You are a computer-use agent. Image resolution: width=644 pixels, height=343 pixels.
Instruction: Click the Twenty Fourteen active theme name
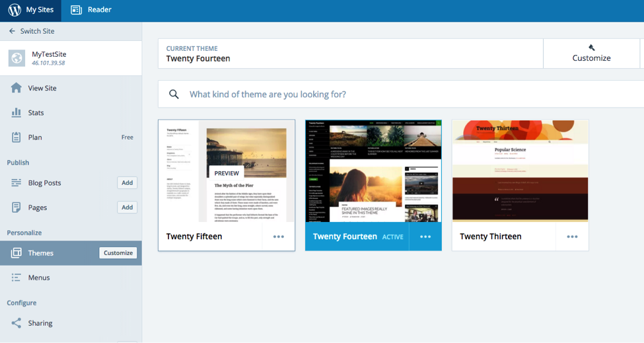tap(345, 237)
